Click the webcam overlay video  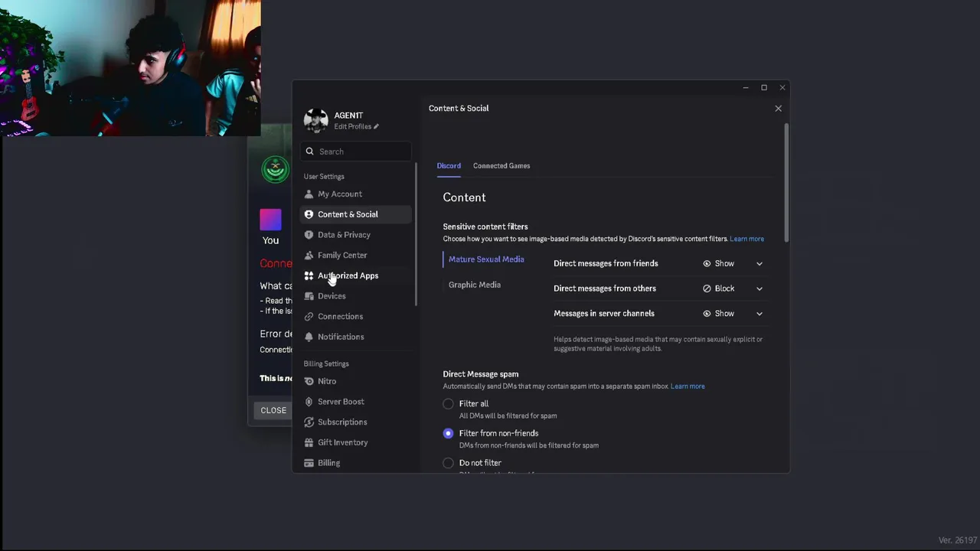point(130,68)
